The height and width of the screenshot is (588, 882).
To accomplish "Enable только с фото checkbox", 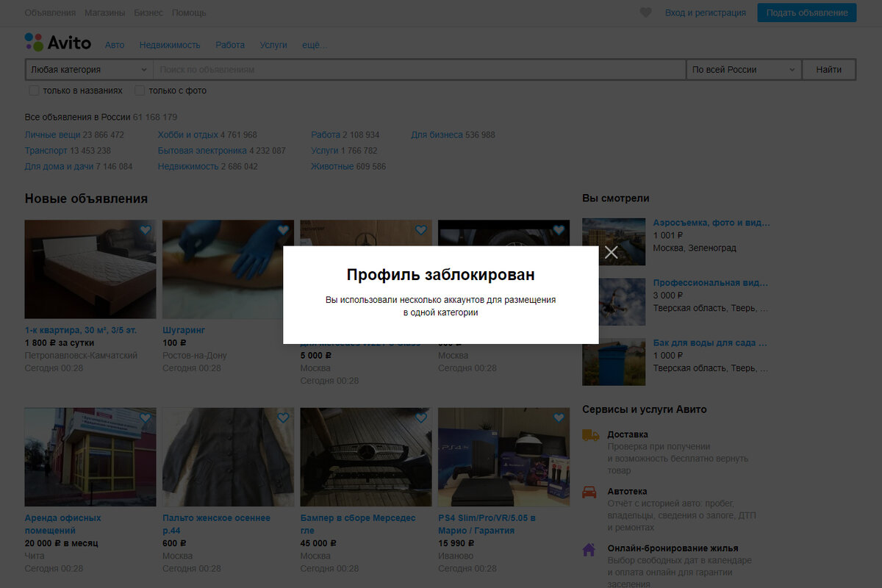I will point(140,90).
